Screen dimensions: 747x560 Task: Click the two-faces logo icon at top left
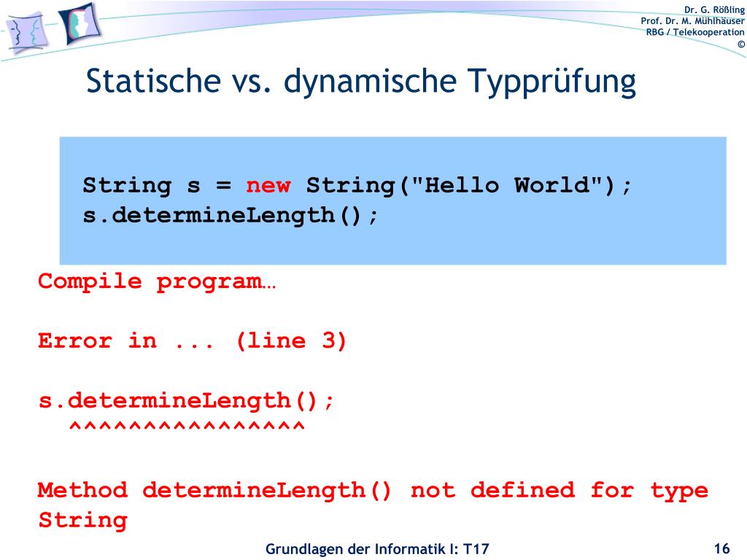point(27,34)
